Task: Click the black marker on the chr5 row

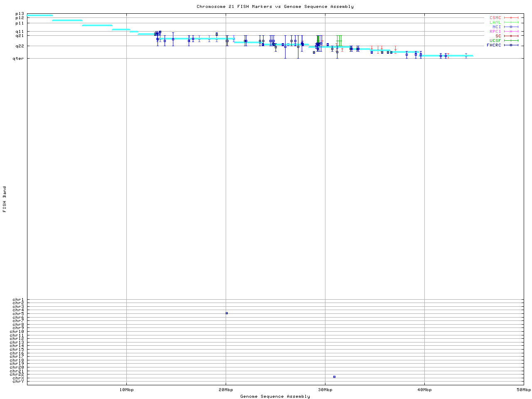Action: pos(227,313)
